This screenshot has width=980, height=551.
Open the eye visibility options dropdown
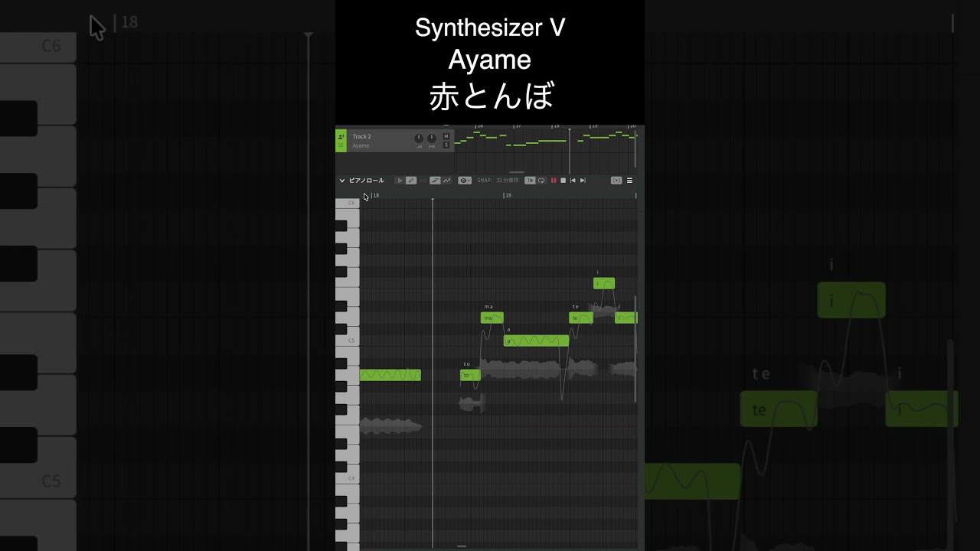465,181
